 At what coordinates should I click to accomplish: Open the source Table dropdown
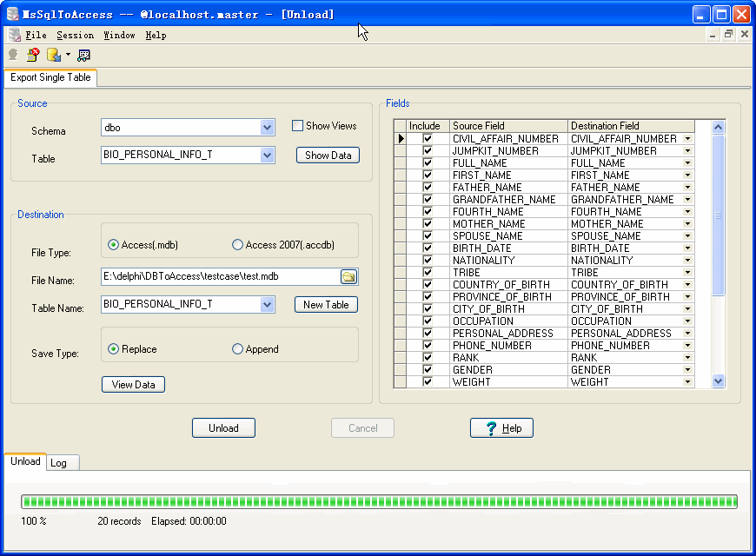pos(267,156)
